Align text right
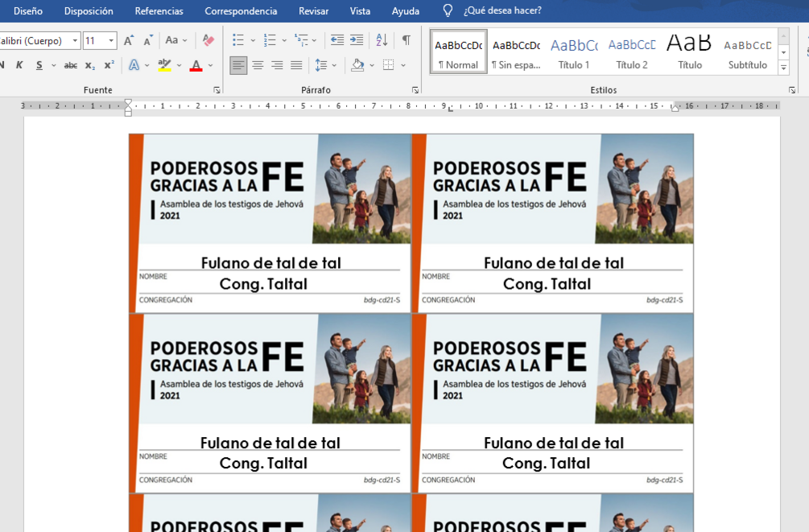Image resolution: width=809 pixels, height=532 pixels. click(x=277, y=65)
